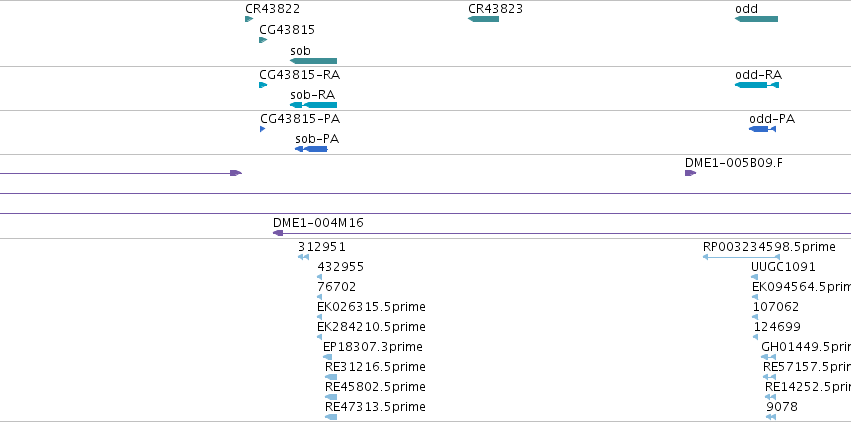Click the EP18307.3prime EST glyph

pyautogui.click(x=327, y=357)
